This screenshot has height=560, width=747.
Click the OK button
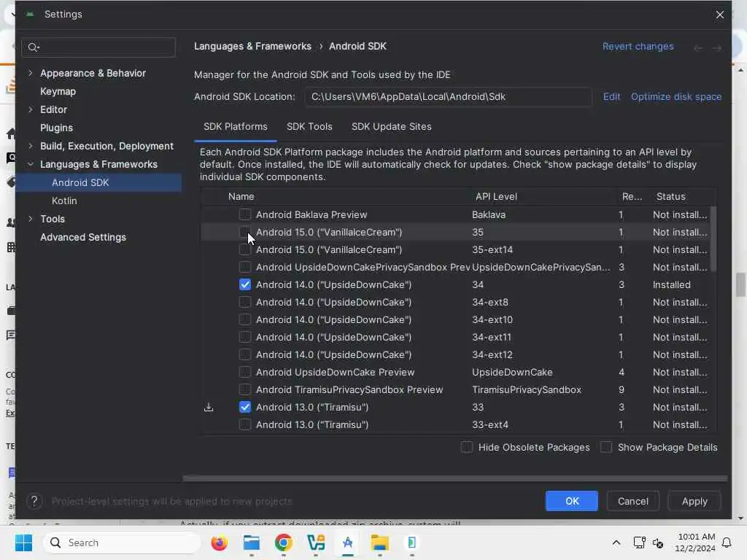coord(571,501)
